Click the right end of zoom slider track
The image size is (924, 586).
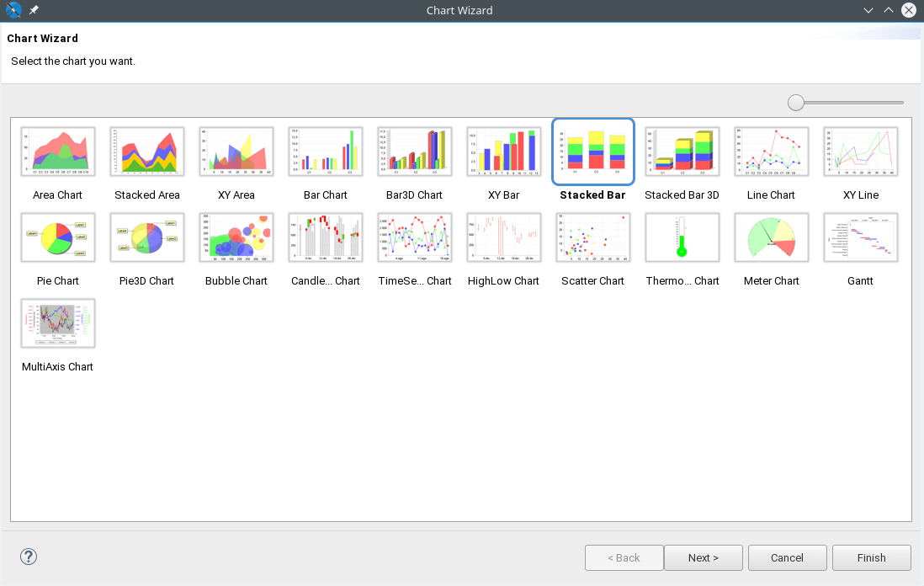[900, 103]
